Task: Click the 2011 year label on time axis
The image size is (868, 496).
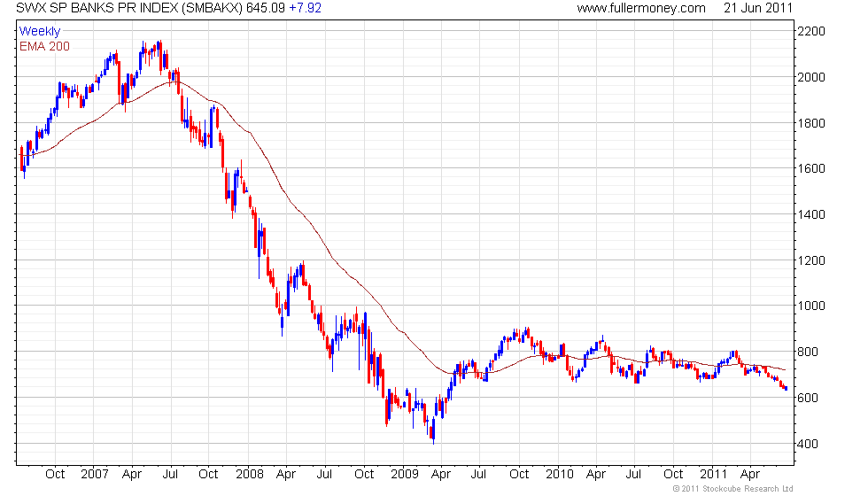Action: click(x=714, y=475)
